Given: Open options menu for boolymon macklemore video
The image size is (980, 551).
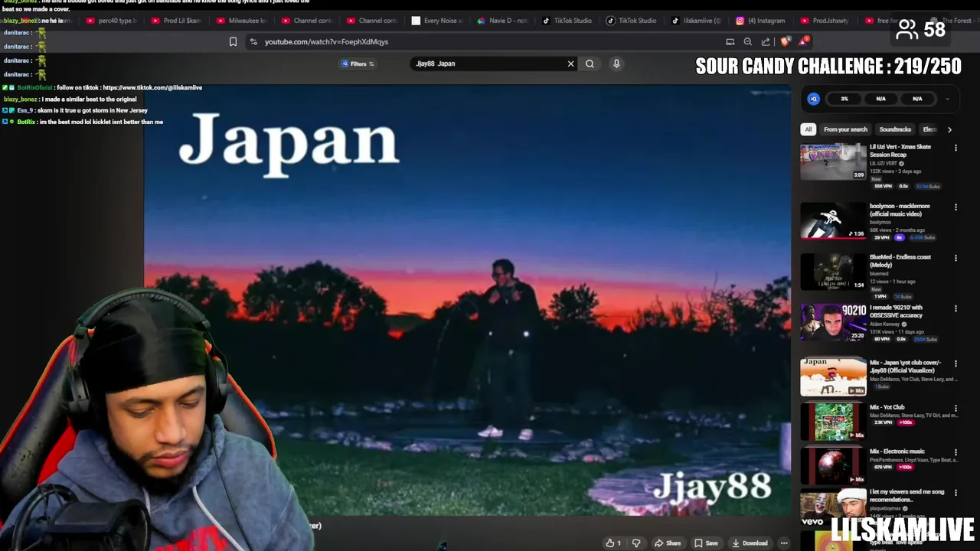Looking at the screenshot, I should tap(955, 207).
